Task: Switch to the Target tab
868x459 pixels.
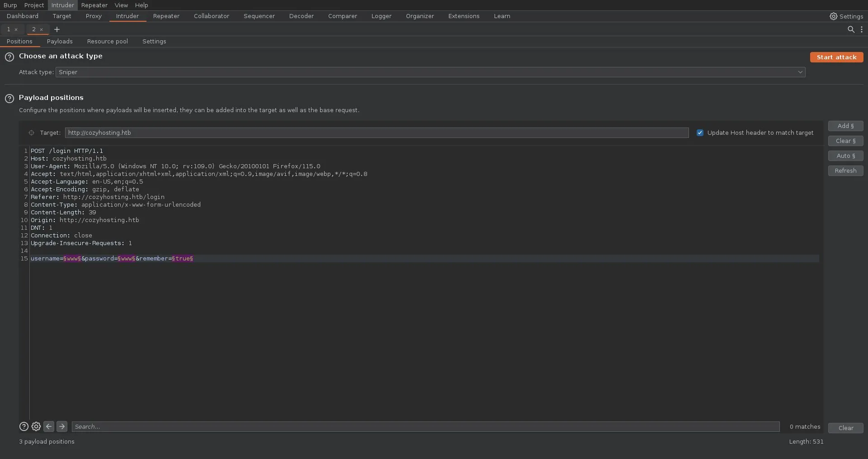Action: pos(62,16)
